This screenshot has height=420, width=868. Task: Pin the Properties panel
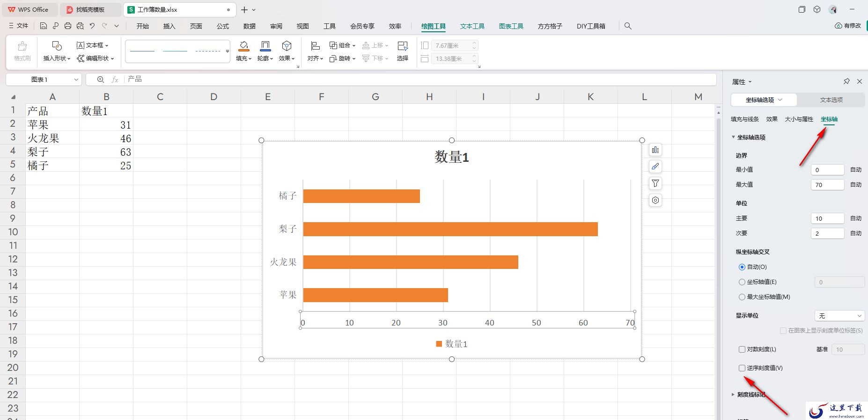coord(846,81)
